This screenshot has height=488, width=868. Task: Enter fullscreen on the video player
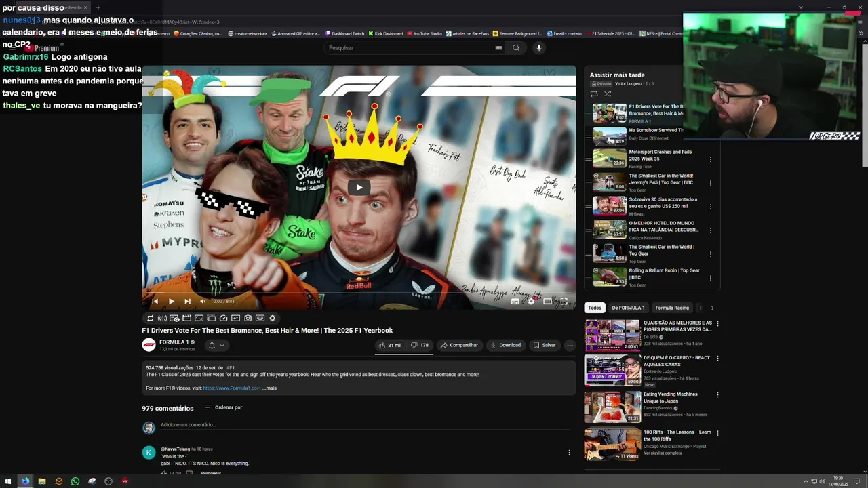[x=564, y=301]
